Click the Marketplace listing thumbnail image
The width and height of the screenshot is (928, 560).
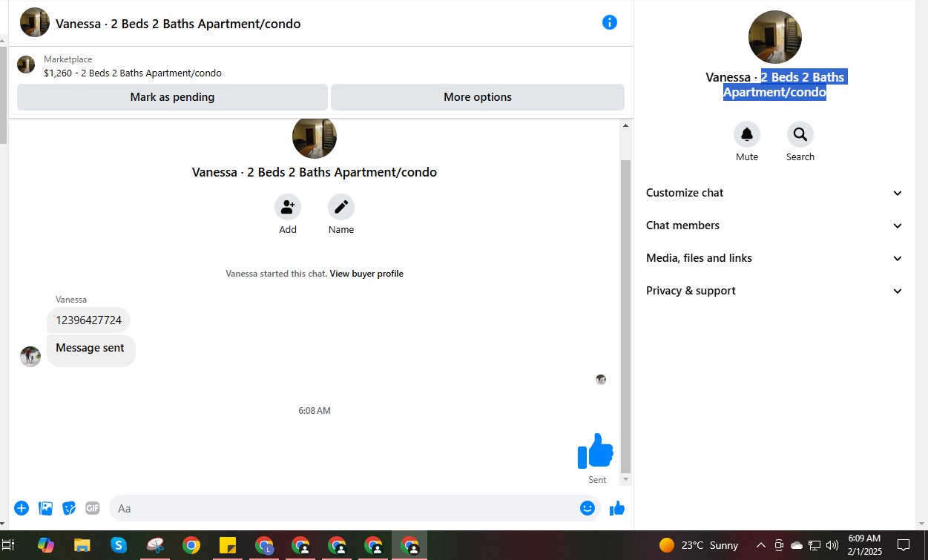point(26,65)
